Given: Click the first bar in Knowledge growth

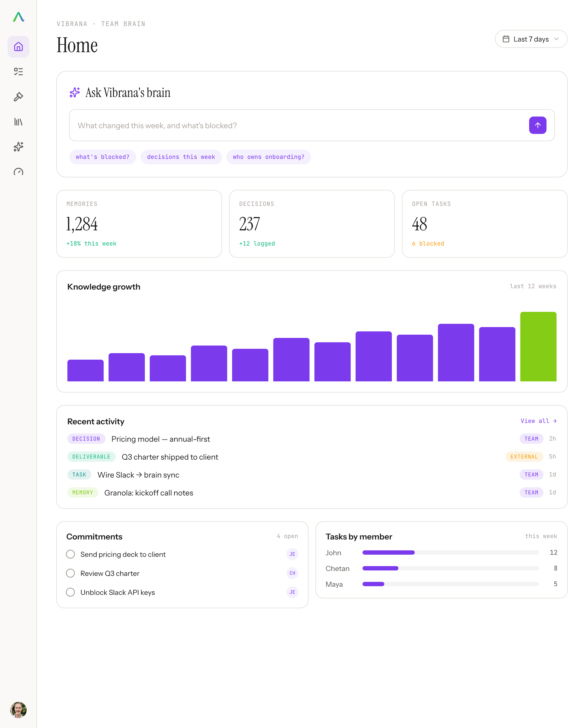Looking at the screenshot, I should coord(86,371).
